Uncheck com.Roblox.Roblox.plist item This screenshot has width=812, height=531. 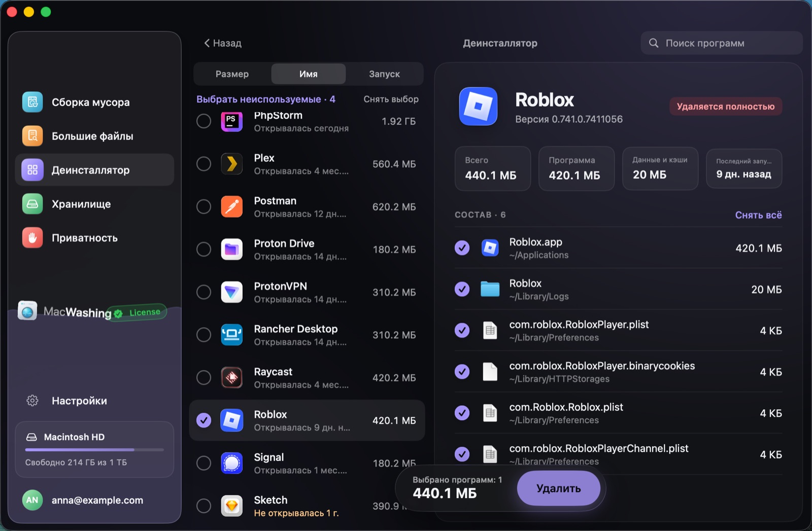pos(462,413)
